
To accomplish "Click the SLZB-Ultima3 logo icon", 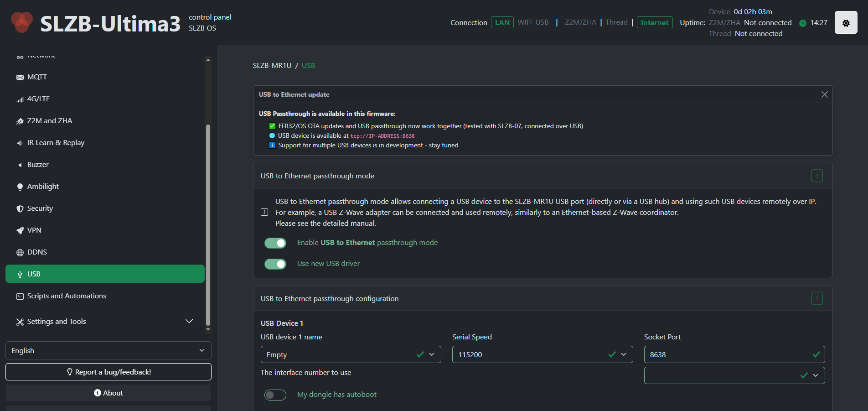I will point(21,22).
